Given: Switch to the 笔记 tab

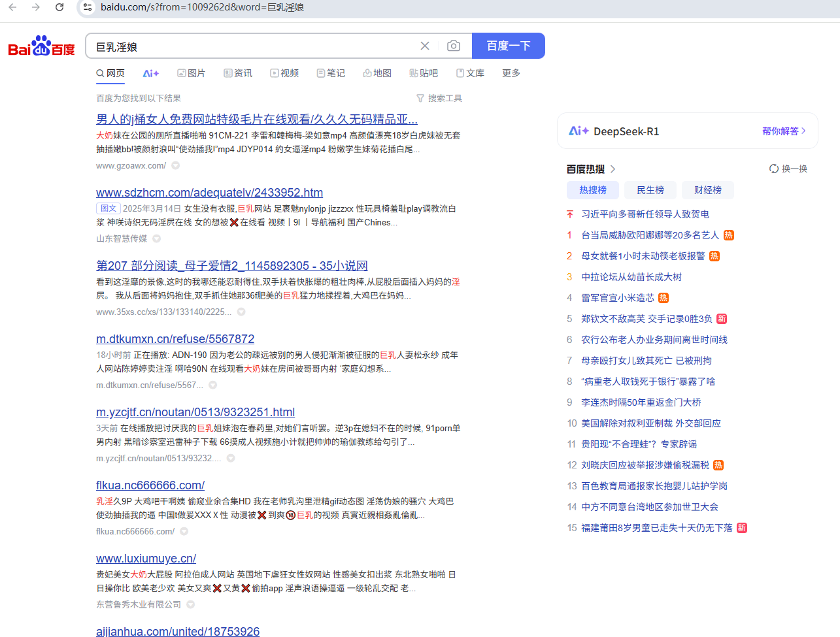Looking at the screenshot, I should 331,73.
